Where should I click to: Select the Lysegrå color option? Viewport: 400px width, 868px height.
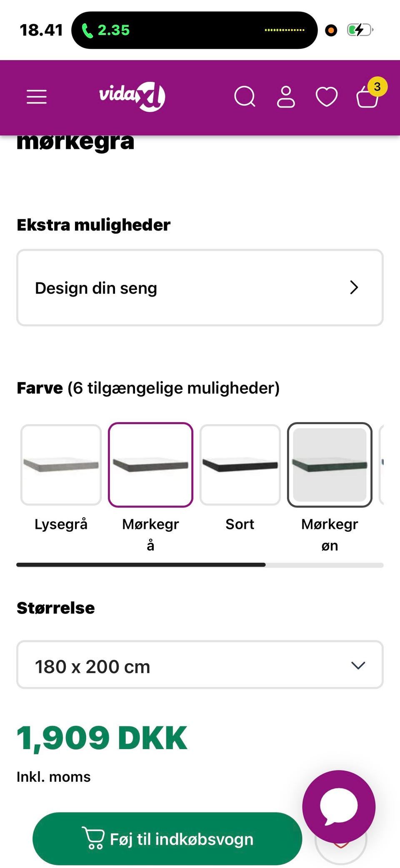pos(61,465)
